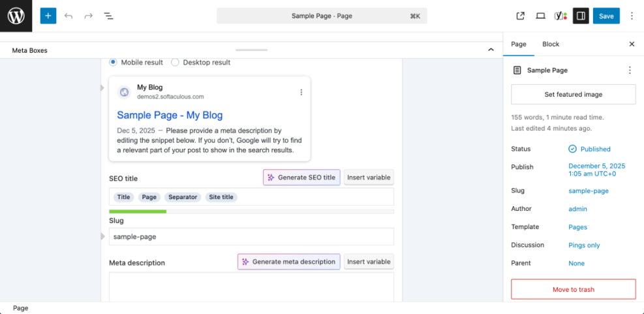Select the Desktop result radio button
Screen dimensions: 644x314
pos(175,63)
